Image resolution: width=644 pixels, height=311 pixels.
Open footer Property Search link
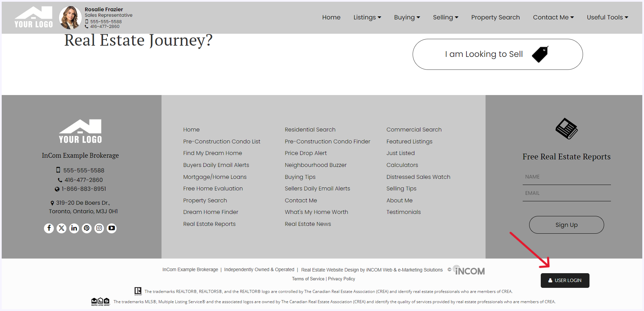[x=205, y=200]
